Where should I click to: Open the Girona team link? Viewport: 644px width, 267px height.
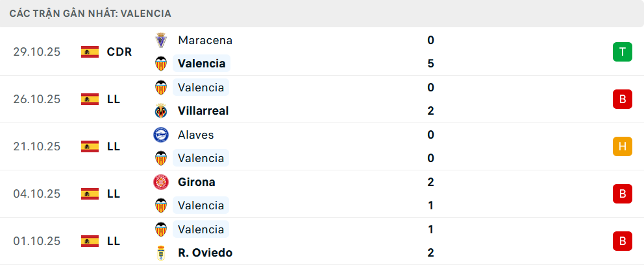coord(196,182)
